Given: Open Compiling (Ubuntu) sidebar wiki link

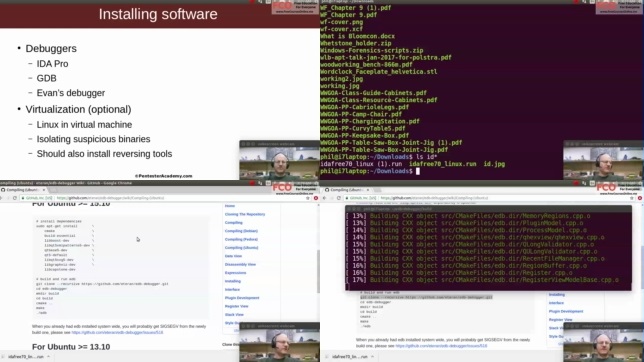Looking at the screenshot, I should point(242,247).
